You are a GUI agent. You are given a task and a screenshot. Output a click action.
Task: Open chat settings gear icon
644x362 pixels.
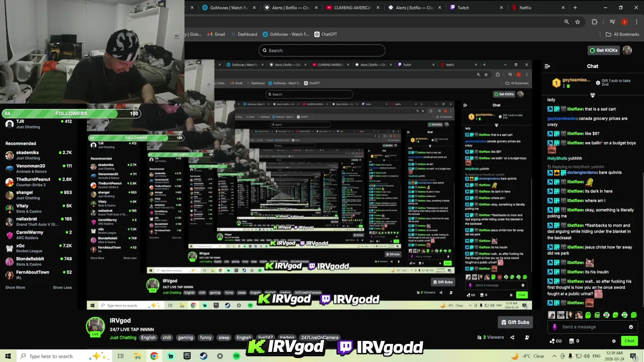614,341
